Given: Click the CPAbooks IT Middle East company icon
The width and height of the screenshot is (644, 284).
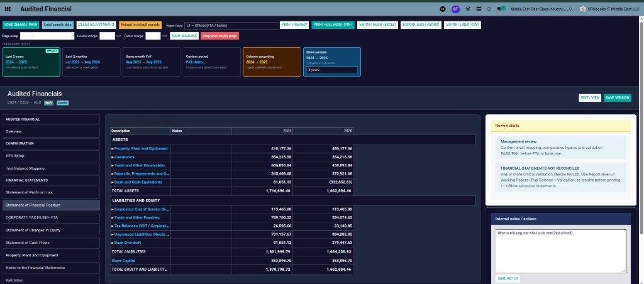Looking at the screenshot, I should [x=583, y=9].
